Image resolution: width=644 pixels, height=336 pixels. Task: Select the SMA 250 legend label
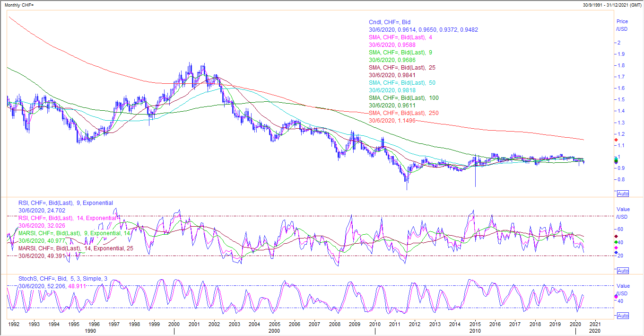point(403,113)
